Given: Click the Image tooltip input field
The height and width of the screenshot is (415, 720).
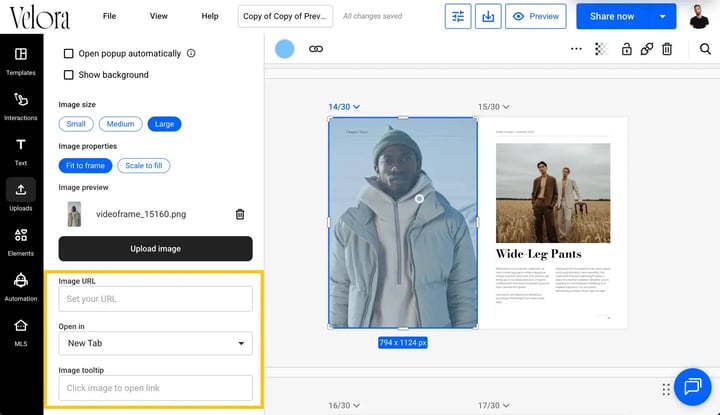Looking at the screenshot, I should click(x=155, y=388).
